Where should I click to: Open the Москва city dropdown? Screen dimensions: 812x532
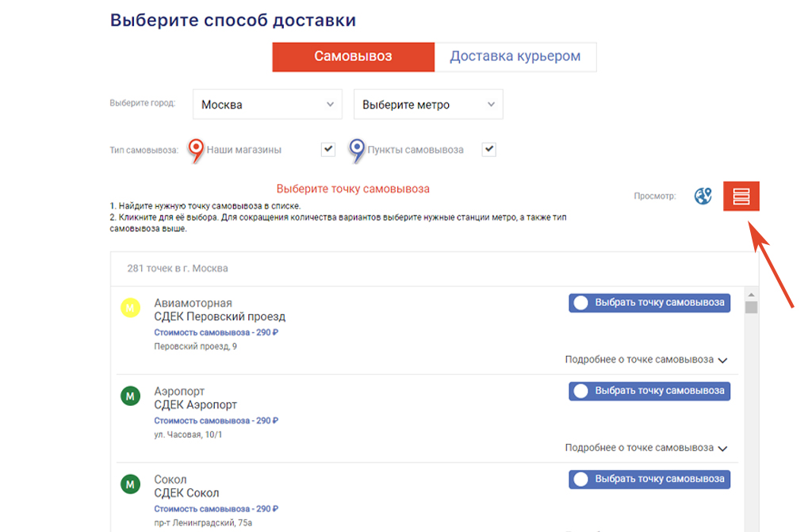tap(267, 105)
